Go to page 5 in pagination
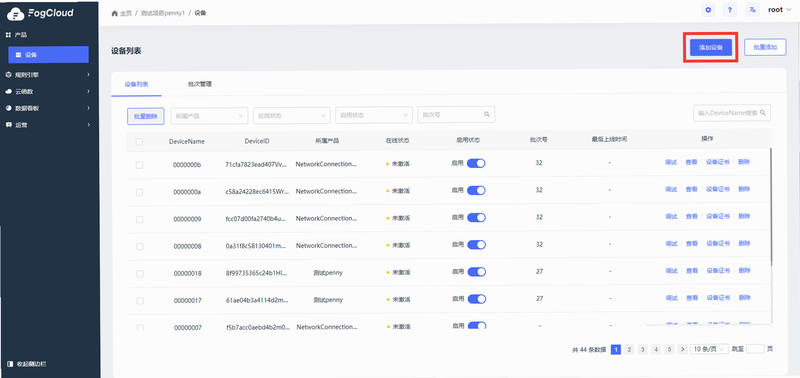 pos(669,349)
